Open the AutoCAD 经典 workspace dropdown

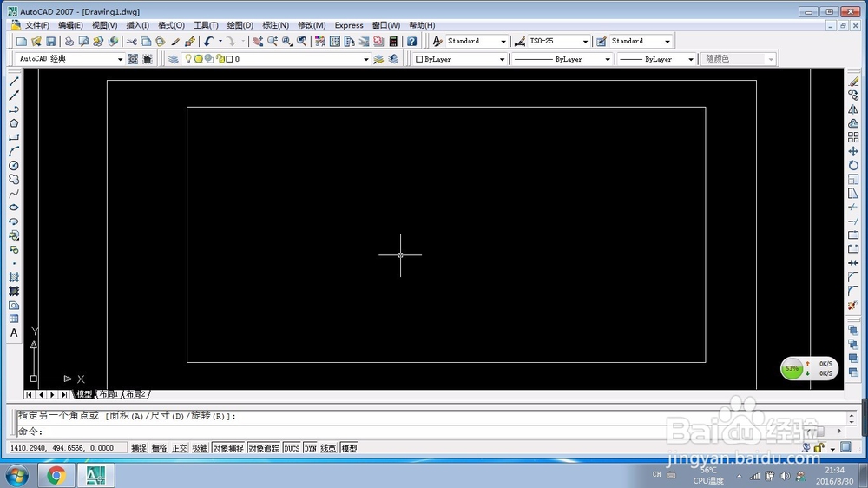click(x=120, y=59)
